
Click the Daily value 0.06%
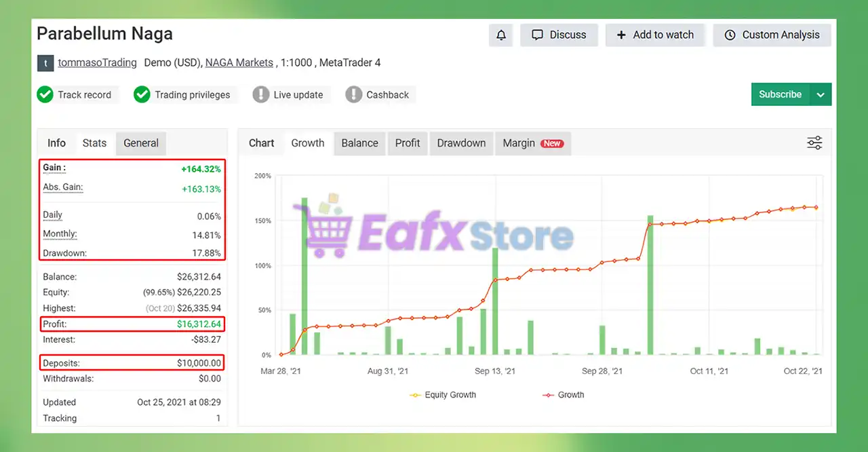210,216
